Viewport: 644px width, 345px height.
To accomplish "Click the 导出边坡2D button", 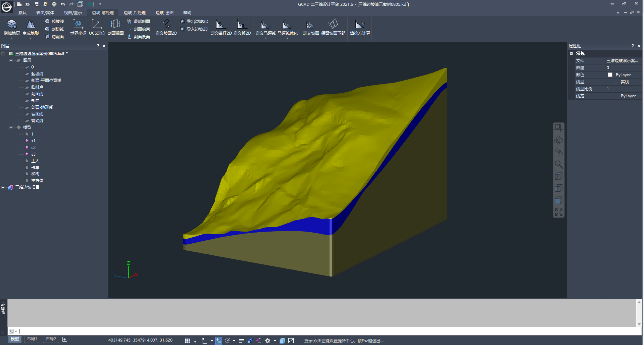I will pyautogui.click(x=194, y=22).
